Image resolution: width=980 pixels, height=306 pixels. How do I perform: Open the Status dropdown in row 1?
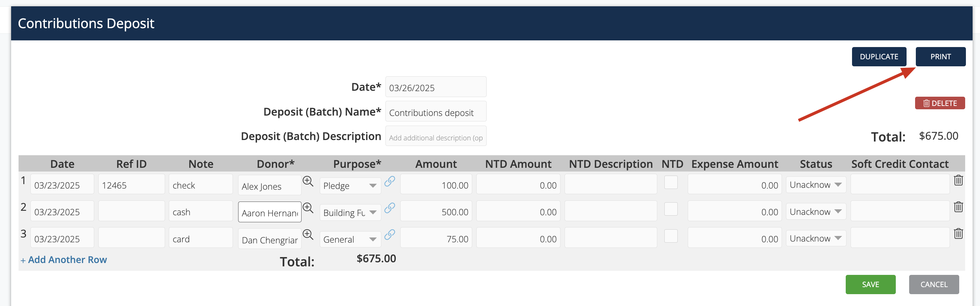tap(816, 185)
